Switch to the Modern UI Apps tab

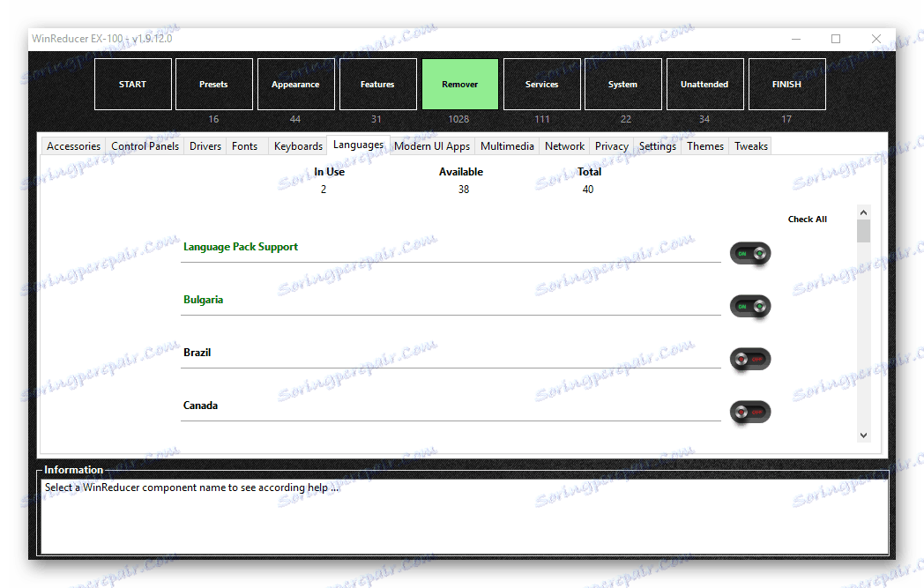click(x=432, y=146)
